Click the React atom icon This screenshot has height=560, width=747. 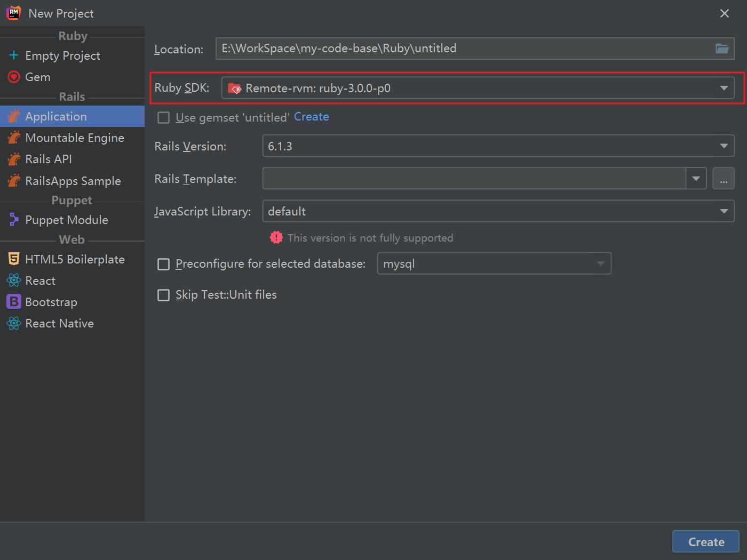(14, 280)
